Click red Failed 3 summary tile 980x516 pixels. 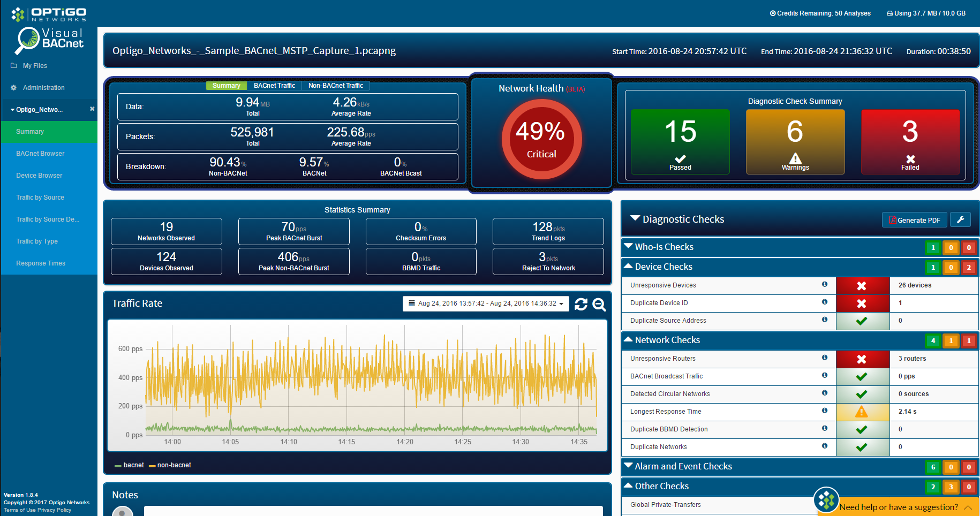pyautogui.click(x=910, y=142)
